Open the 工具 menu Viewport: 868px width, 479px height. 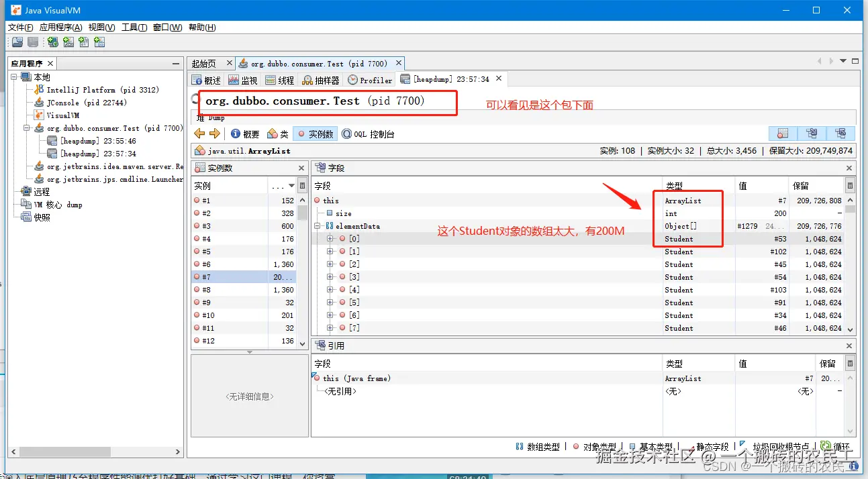click(x=133, y=28)
